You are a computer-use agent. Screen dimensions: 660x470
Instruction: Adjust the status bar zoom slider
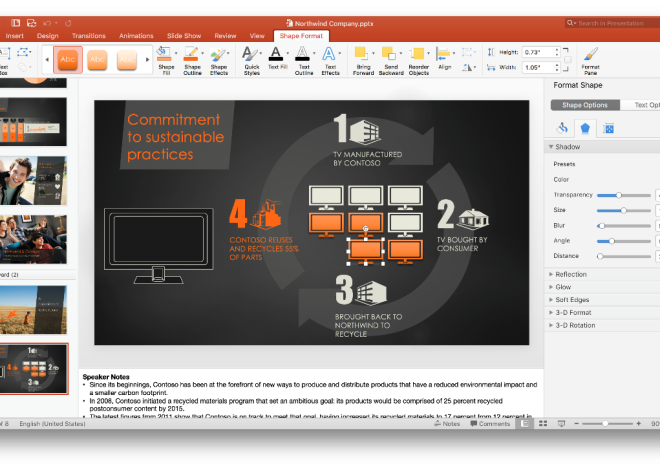tap(605, 423)
